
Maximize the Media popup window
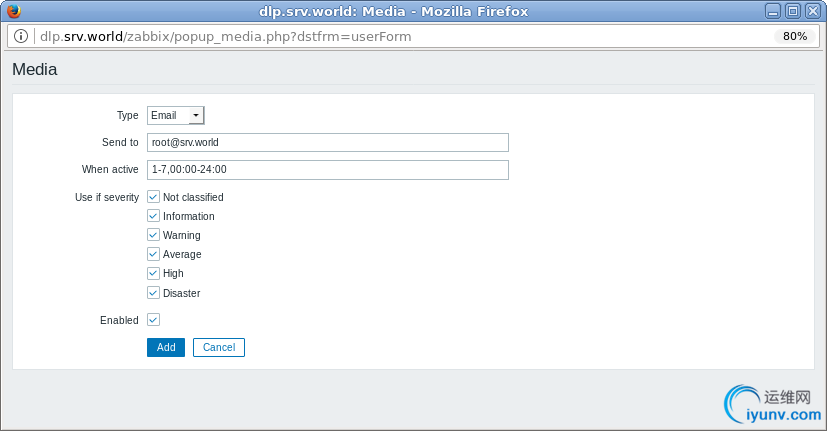[793, 11]
